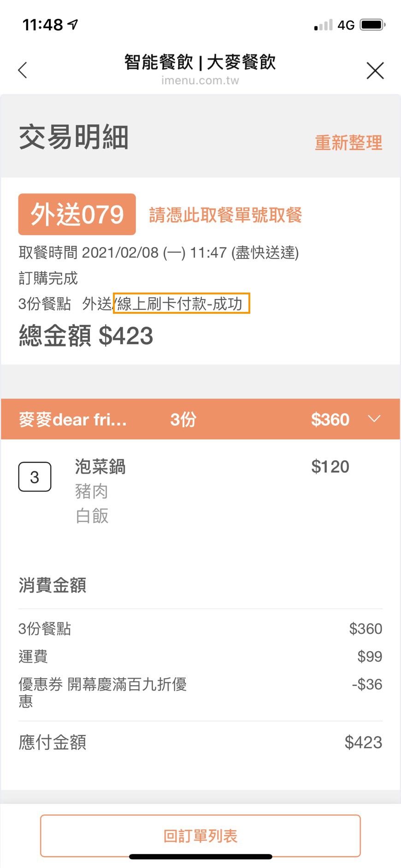
Task: Tap the 總金額 $423 total
Action: coord(86,335)
